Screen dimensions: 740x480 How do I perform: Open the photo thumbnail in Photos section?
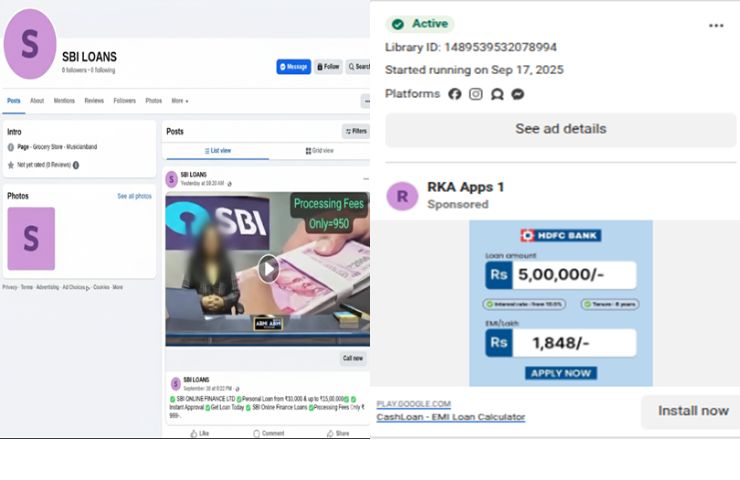point(31,239)
